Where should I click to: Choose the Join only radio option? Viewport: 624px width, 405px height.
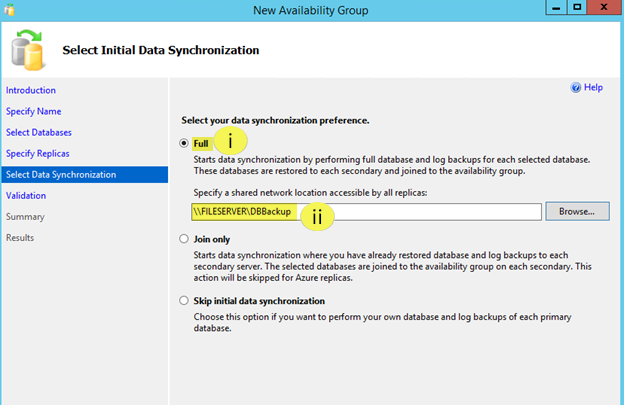click(184, 239)
